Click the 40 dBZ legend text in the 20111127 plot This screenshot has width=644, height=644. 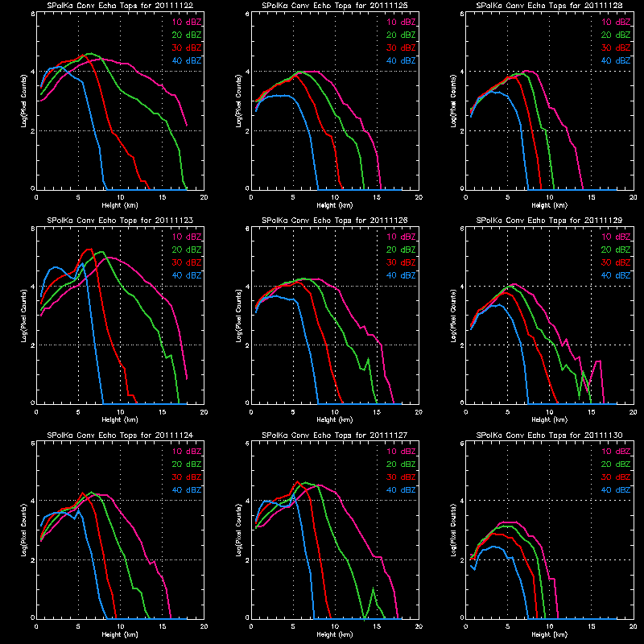(401, 490)
